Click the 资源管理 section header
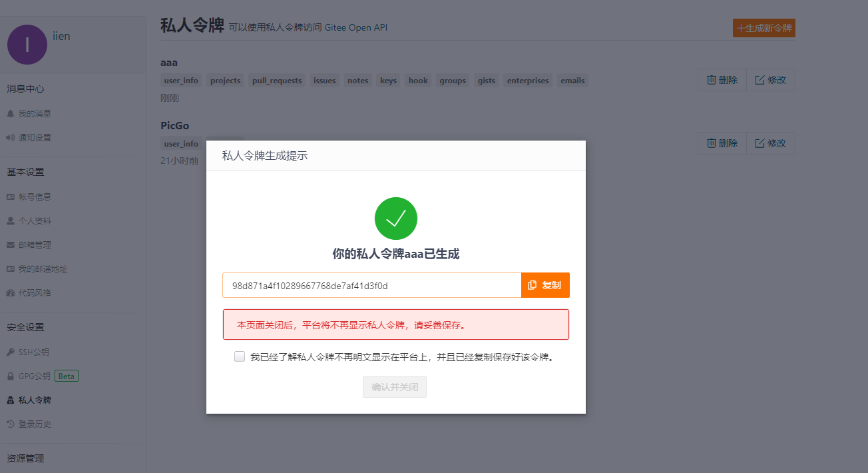 coord(25,458)
